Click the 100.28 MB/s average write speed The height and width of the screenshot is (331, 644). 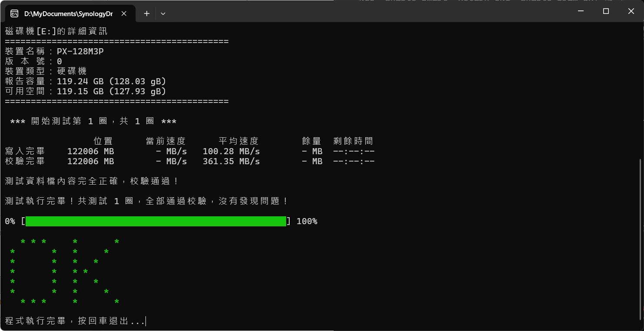pos(231,151)
